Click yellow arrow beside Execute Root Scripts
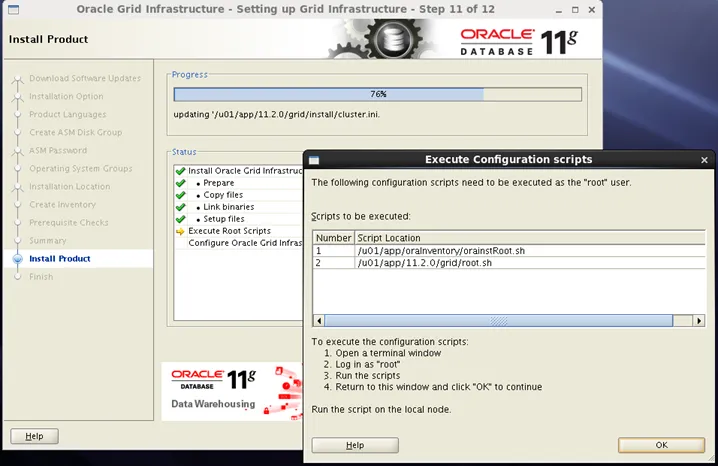Screen dimensions: 718x466 pos(180,231)
